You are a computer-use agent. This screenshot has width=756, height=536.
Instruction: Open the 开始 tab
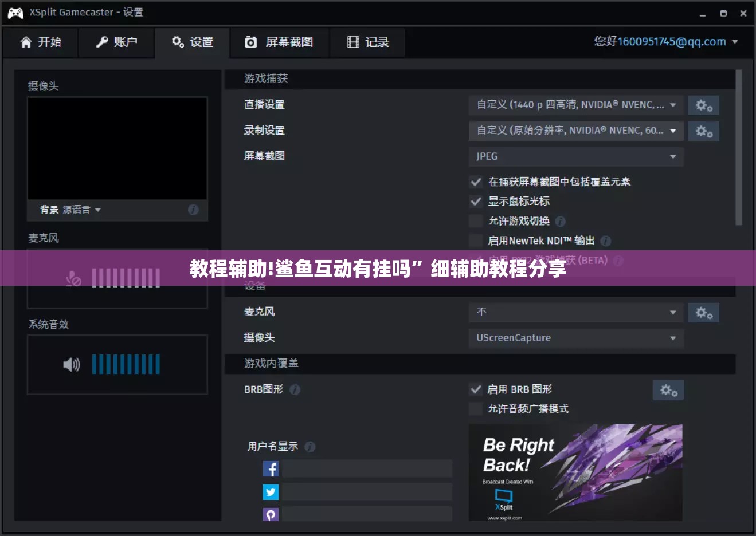tap(41, 42)
